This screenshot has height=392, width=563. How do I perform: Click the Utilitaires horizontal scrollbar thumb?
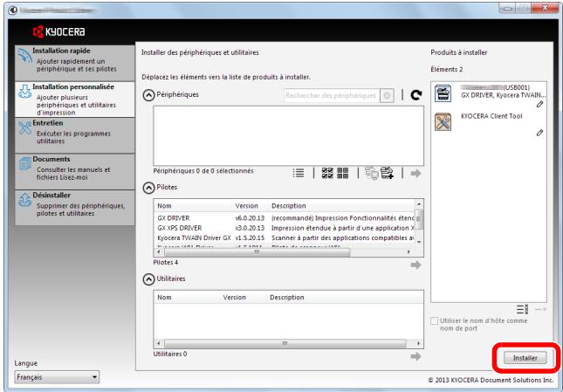285,343
